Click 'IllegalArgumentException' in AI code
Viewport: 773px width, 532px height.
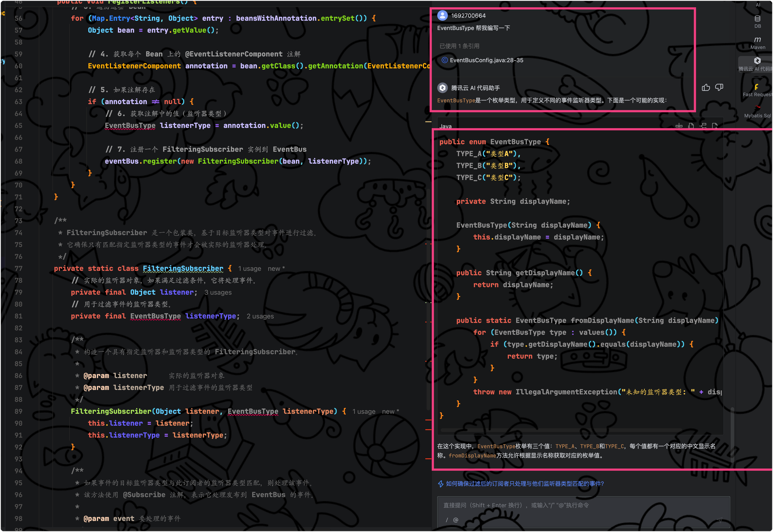566,392
